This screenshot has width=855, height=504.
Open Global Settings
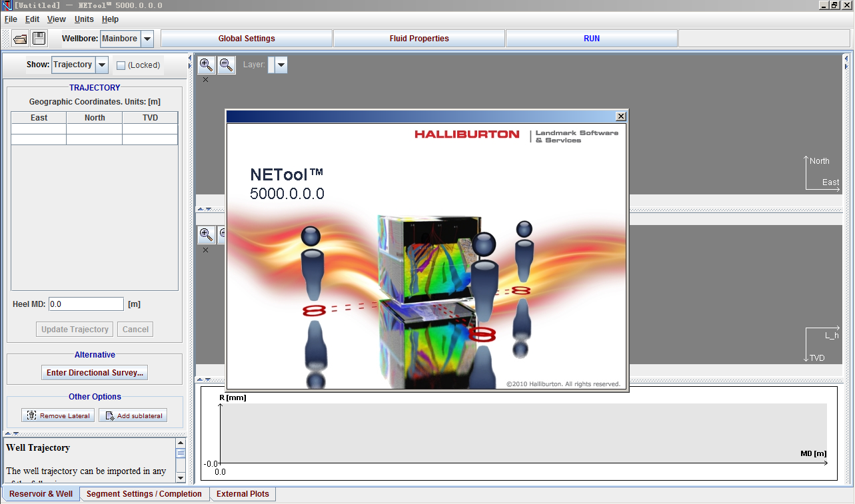coord(247,39)
